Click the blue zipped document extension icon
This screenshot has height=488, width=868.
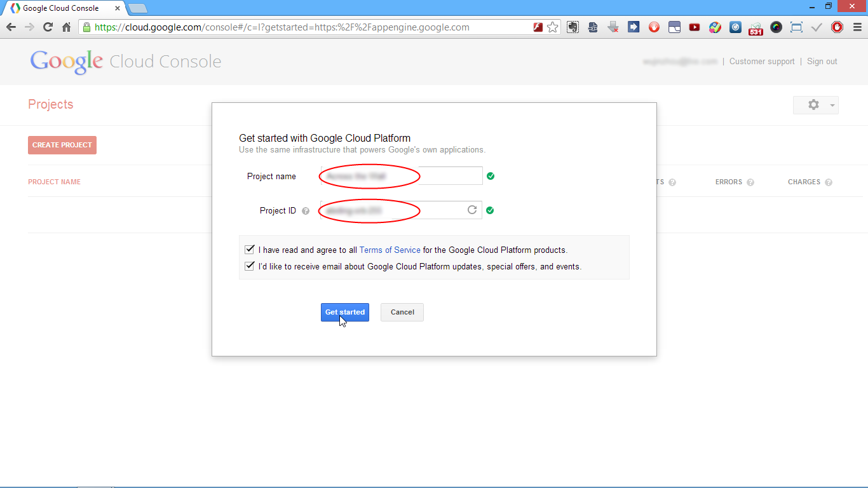pyautogui.click(x=593, y=27)
